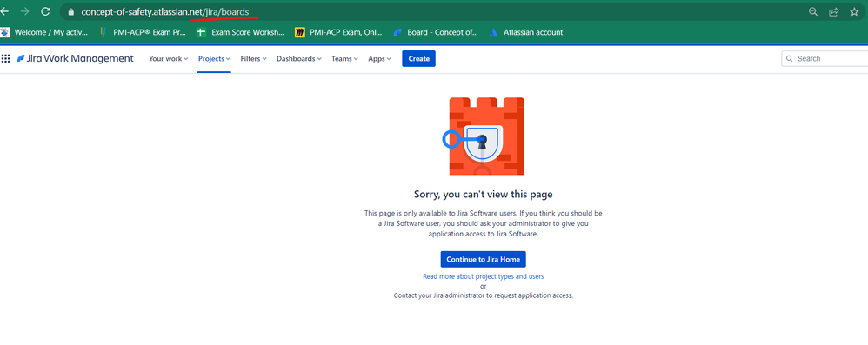Expand the Teams dropdown menu
The width and height of the screenshot is (868, 345).
344,58
